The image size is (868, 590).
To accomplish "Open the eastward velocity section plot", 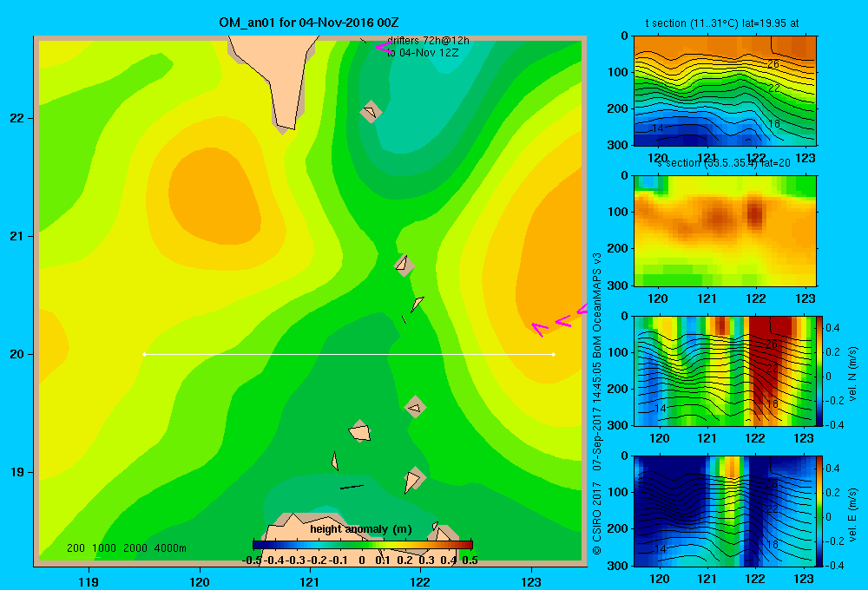I will coord(725,511).
